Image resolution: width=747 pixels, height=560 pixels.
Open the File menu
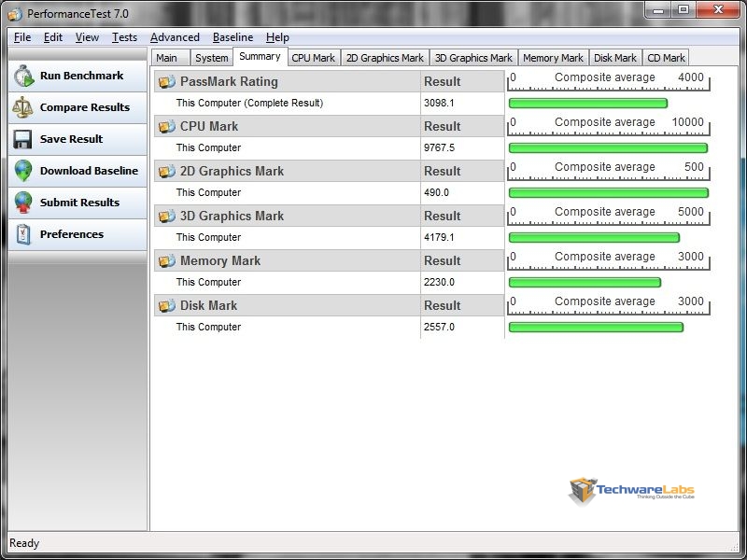click(22, 37)
